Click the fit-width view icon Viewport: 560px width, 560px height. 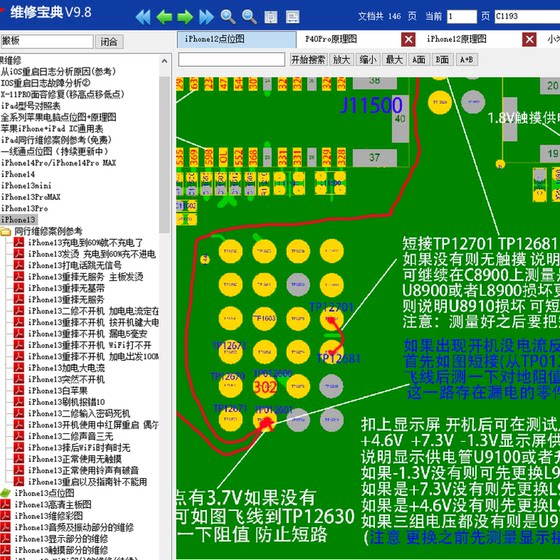[x=292, y=17]
